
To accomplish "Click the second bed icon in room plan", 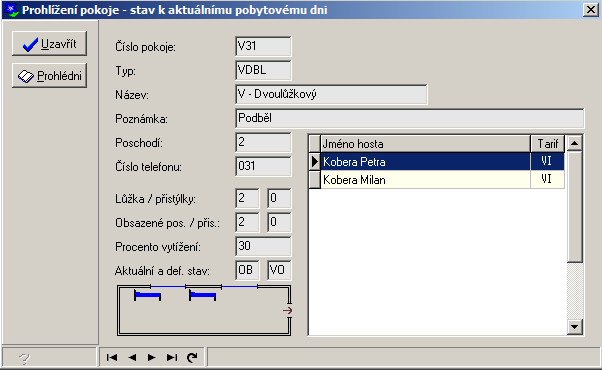I will click(203, 295).
